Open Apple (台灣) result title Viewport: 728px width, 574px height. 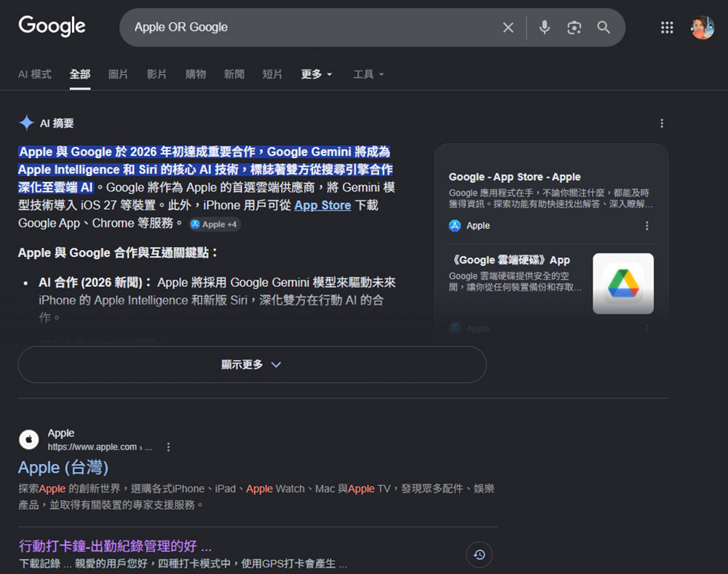(63, 468)
